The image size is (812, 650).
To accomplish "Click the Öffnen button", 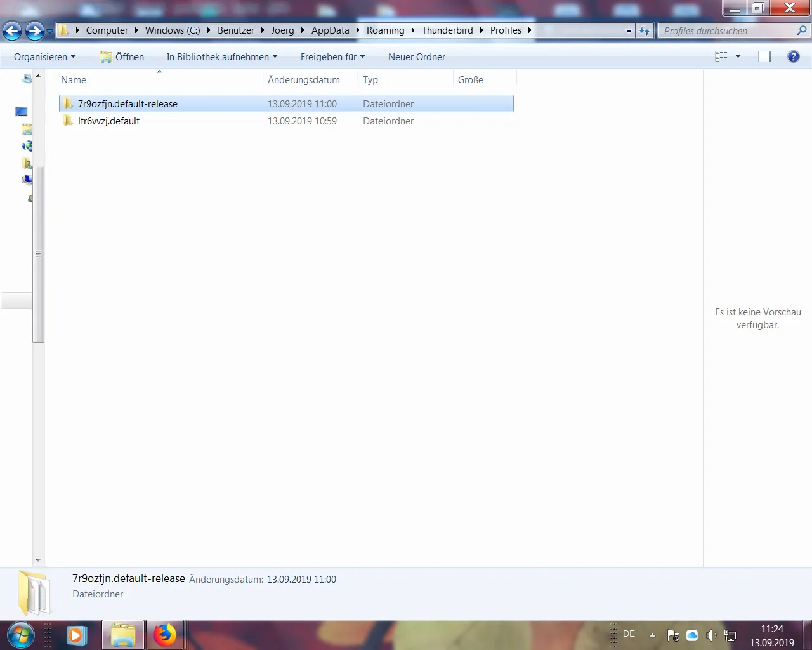I will click(x=122, y=56).
